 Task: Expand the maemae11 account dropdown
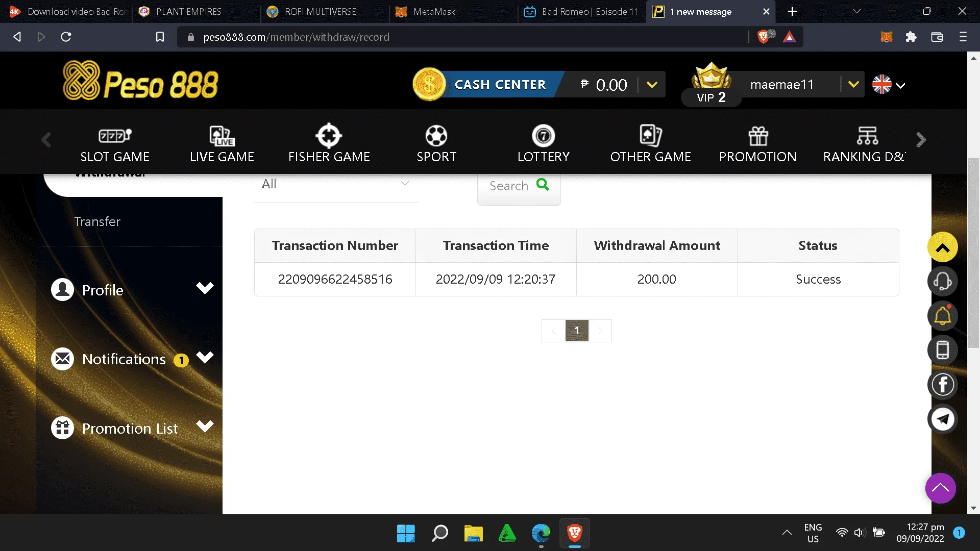click(x=853, y=84)
